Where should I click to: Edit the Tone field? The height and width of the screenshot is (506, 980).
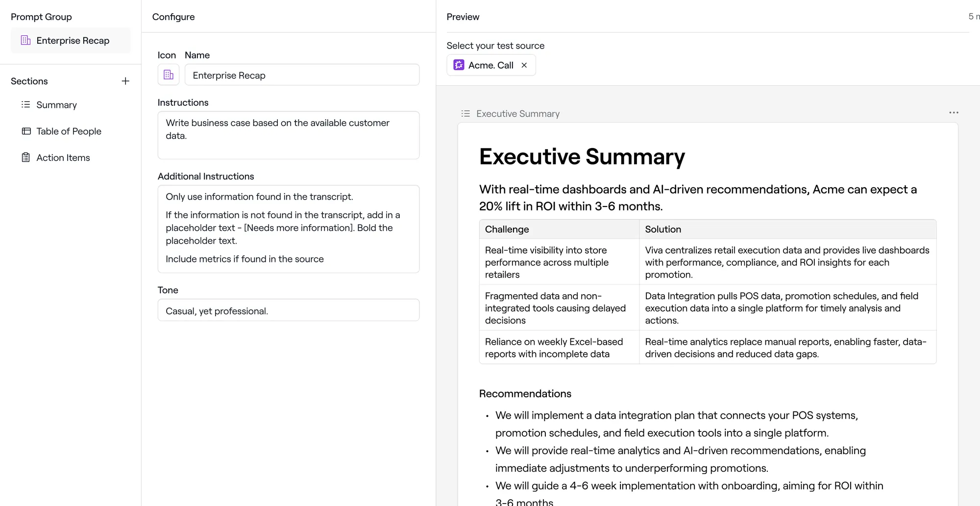click(288, 310)
